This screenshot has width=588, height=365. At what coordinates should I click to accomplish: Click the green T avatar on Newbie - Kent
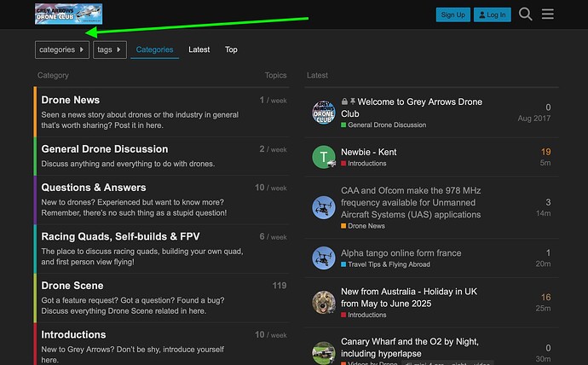pos(324,157)
